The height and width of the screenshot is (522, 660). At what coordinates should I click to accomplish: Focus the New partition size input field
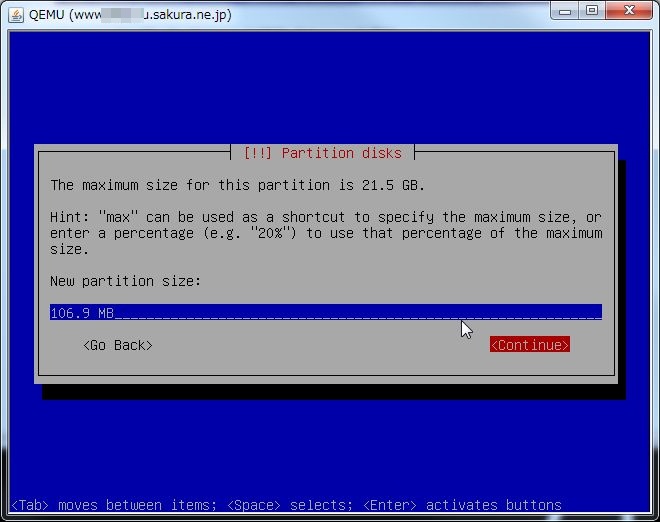tap(326, 312)
